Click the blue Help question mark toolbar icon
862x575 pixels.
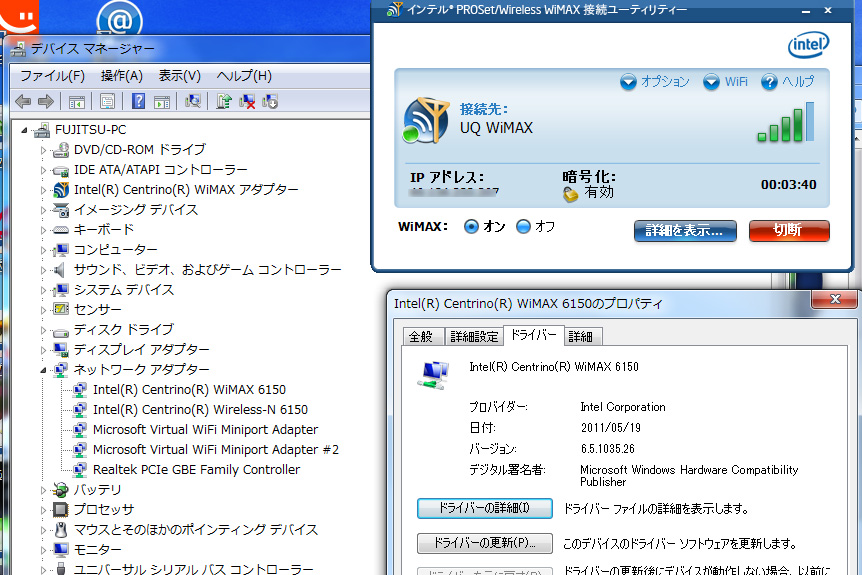click(138, 101)
